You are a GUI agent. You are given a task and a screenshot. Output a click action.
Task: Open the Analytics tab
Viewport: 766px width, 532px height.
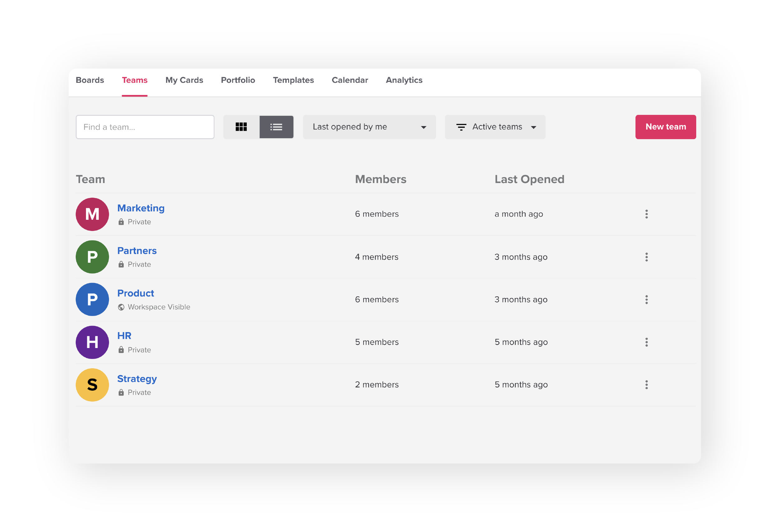point(404,80)
